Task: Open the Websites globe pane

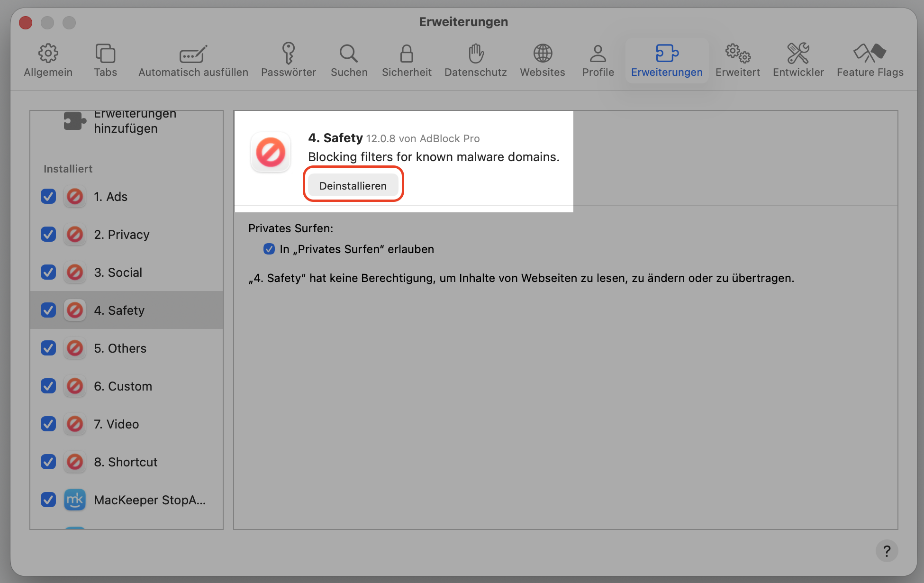Action: pyautogui.click(x=543, y=60)
